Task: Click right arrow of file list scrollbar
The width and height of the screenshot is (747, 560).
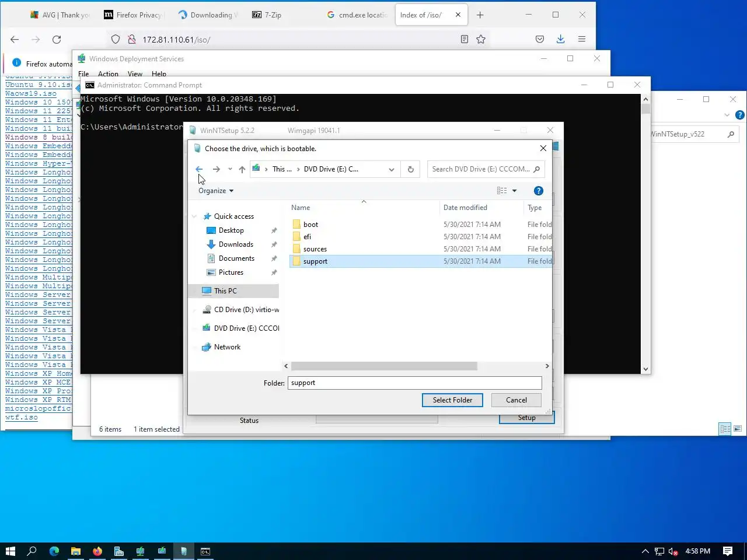Action: point(547,366)
